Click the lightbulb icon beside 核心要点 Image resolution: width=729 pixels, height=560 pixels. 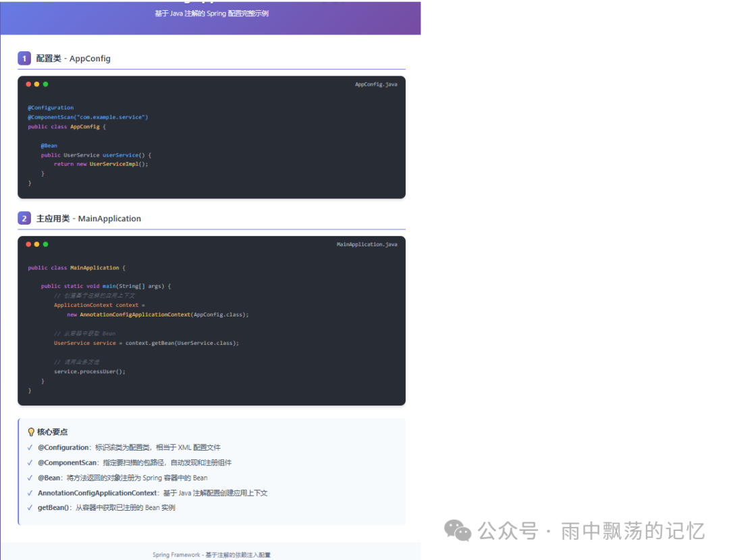(x=30, y=432)
